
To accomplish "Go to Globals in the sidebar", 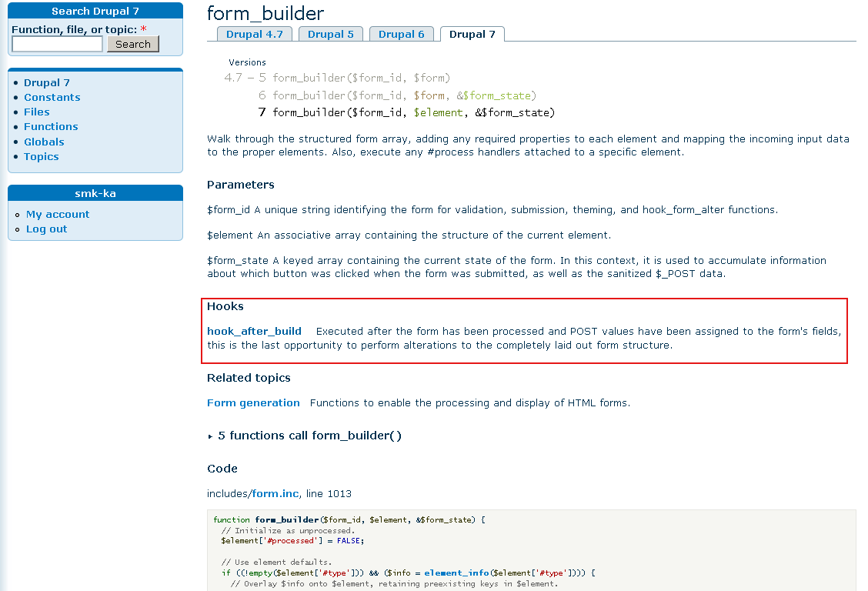I will click(x=44, y=142).
